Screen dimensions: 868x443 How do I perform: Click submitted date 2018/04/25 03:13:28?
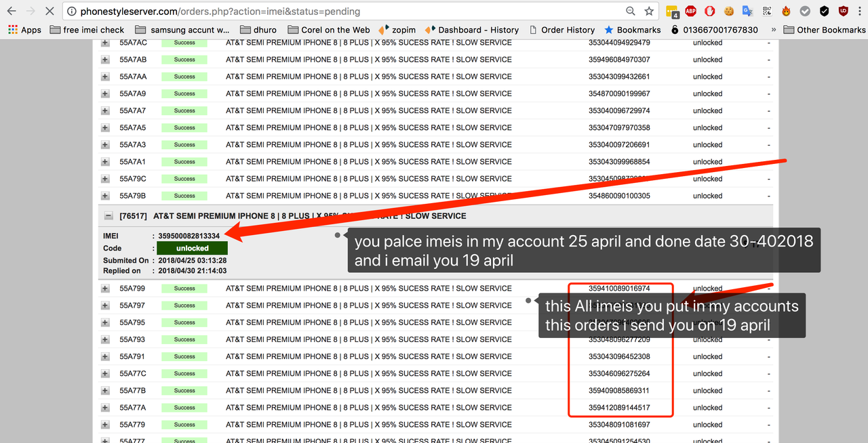(x=193, y=261)
